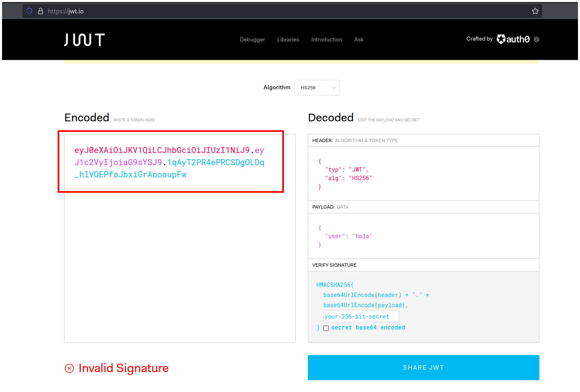Screen dimensions: 580x392
Task: Click into the decoded Header JSON editor
Action: tap(423, 174)
